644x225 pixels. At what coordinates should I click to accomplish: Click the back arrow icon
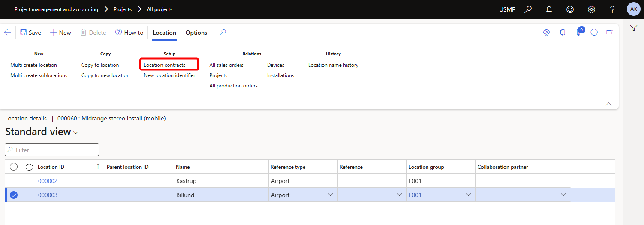pyautogui.click(x=8, y=33)
